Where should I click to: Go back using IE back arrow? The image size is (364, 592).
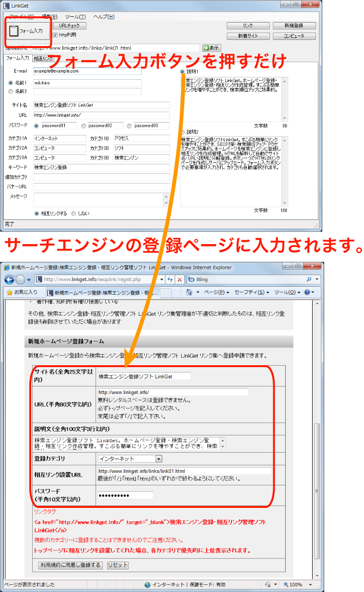point(9,279)
